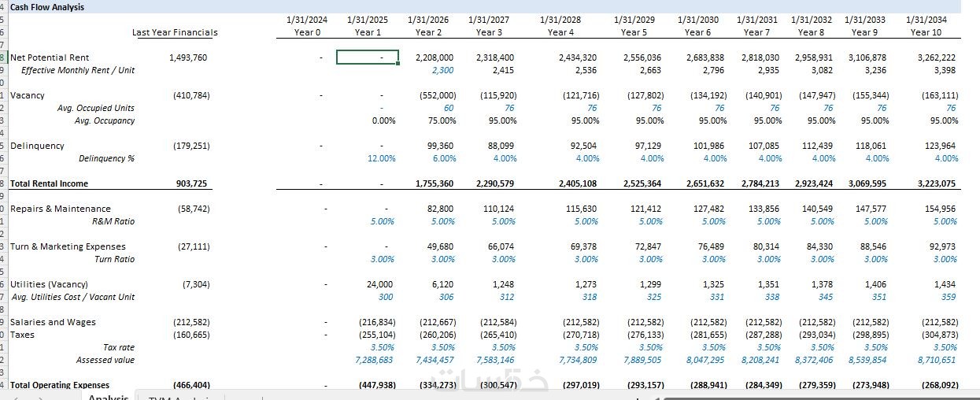The width and height of the screenshot is (980, 400).
Task: Click the Tax rate label
Action: tap(119, 347)
